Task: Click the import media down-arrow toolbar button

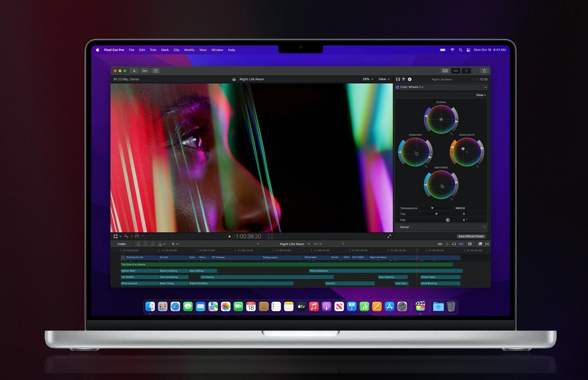Action: (x=134, y=71)
